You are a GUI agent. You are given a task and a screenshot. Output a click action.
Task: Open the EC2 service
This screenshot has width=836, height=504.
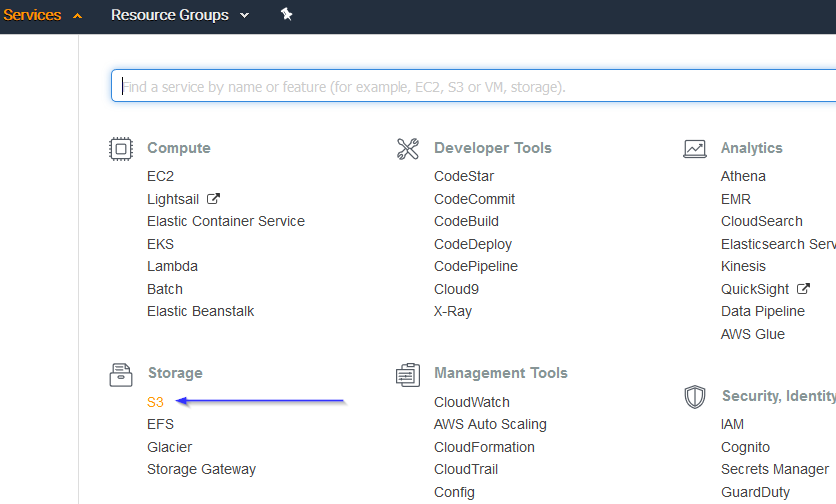[160, 176]
